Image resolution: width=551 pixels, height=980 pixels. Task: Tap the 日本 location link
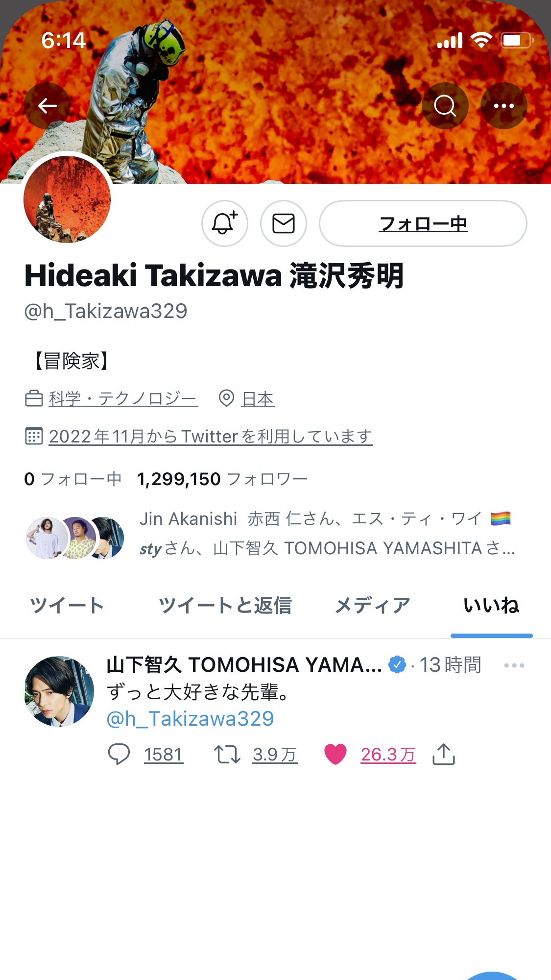point(258,399)
